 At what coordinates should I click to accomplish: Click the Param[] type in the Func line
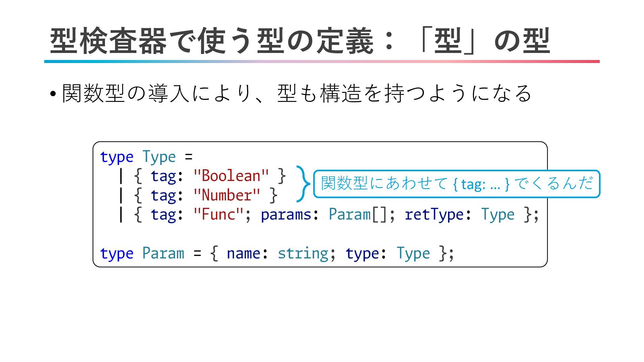coord(358,215)
